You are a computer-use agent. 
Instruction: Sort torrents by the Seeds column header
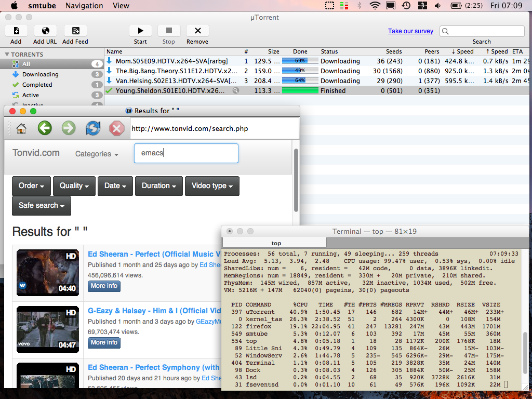coord(394,51)
